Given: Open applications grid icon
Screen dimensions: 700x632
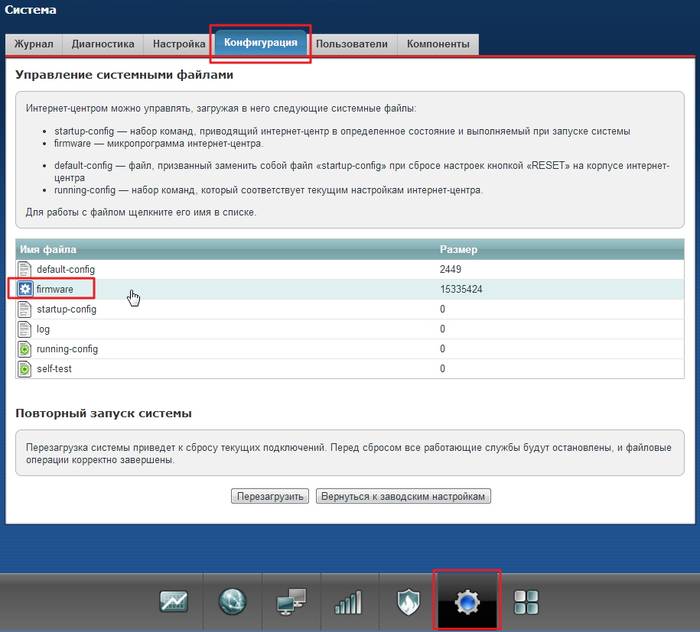Looking at the screenshot, I should click(526, 601).
